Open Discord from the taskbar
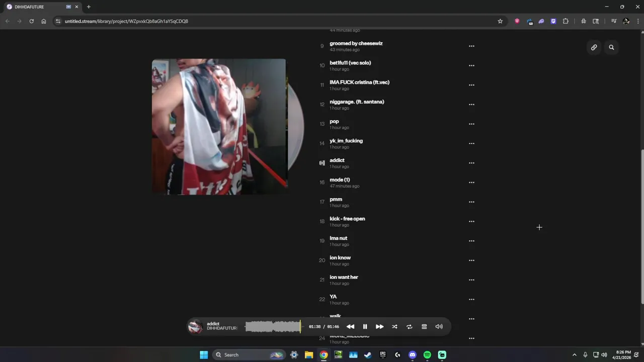The width and height of the screenshot is (644, 362). pos(413,355)
